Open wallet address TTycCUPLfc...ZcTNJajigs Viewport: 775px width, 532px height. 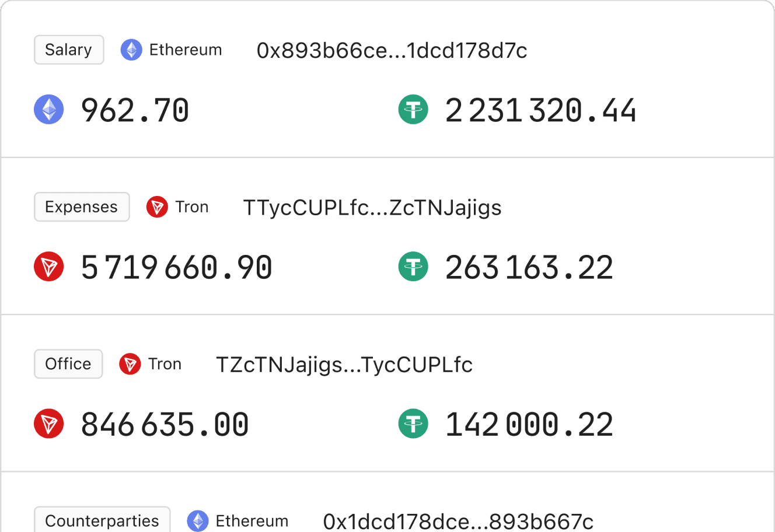point(372,208)
